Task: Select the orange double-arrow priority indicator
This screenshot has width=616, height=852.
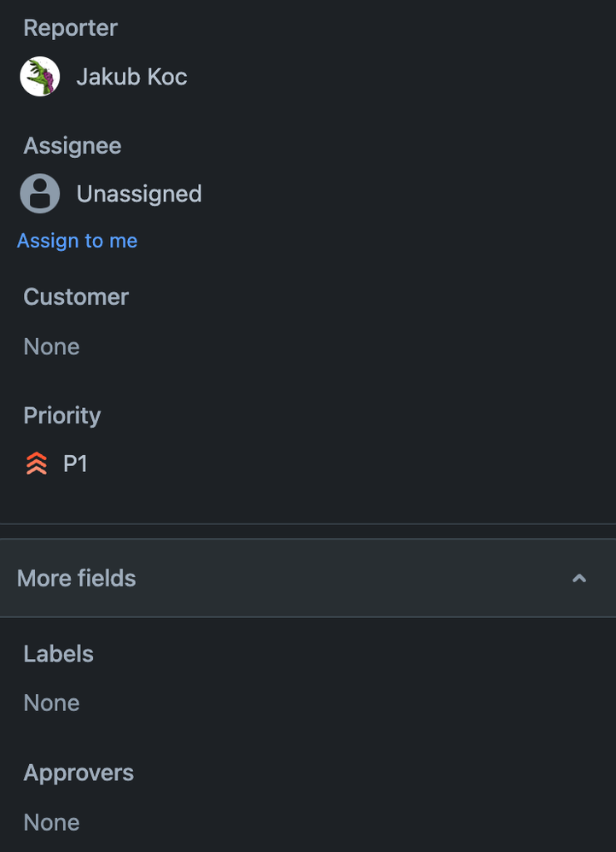Action: pos(34,463)
